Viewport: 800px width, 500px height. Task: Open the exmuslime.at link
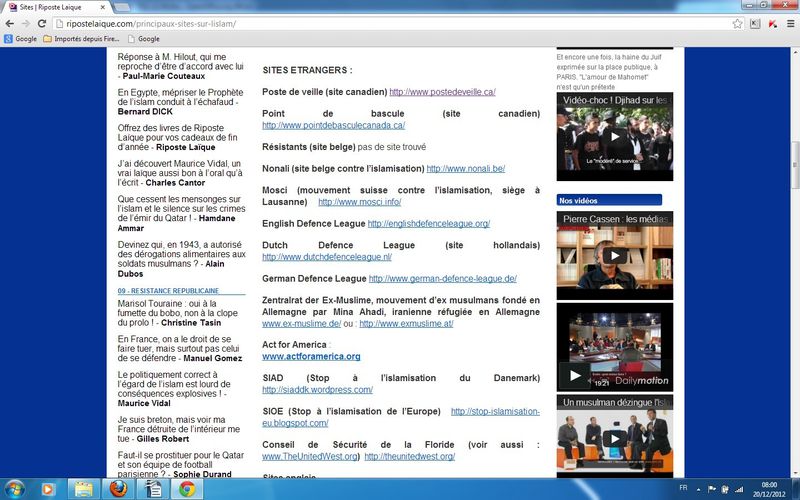coord(406,323)
